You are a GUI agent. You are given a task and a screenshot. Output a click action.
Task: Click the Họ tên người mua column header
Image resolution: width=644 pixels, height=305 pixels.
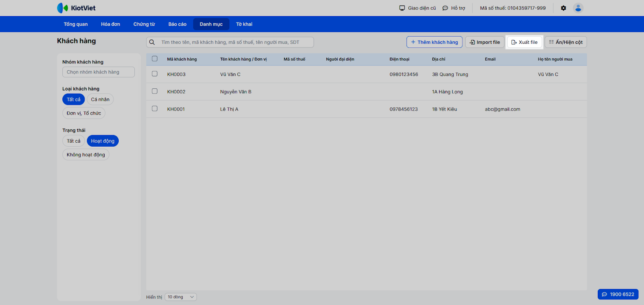[555, 59]
